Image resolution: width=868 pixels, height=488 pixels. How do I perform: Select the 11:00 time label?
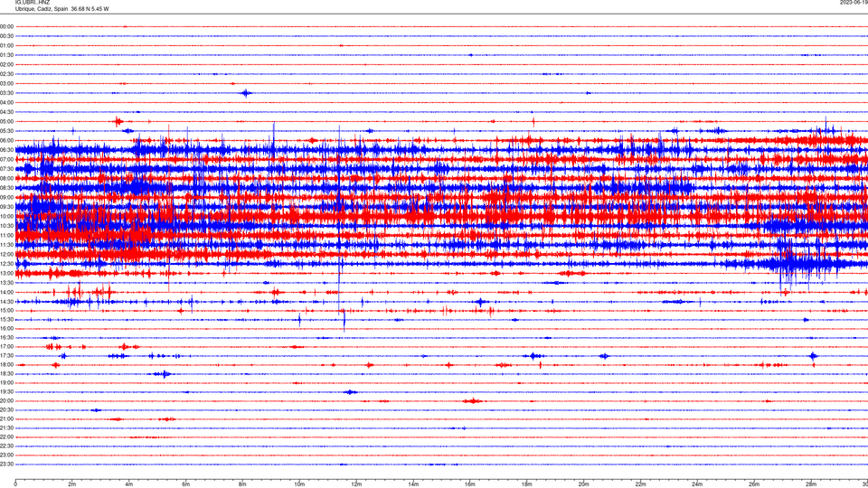[6, 235]
